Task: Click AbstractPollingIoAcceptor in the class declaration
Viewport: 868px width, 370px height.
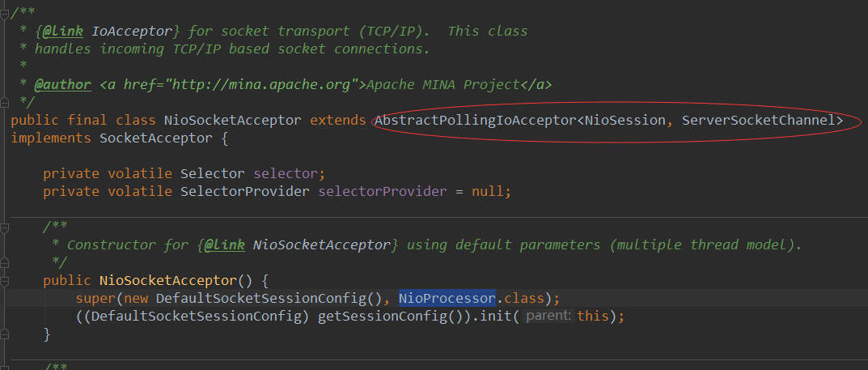Action: (476, 120)
